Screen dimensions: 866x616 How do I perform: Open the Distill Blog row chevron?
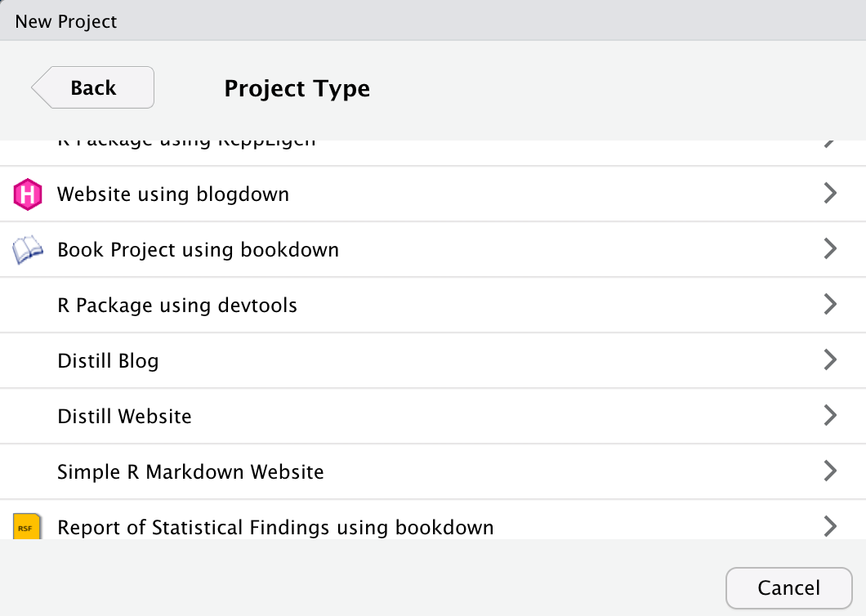pyautogui.click(x=830, y=360)
